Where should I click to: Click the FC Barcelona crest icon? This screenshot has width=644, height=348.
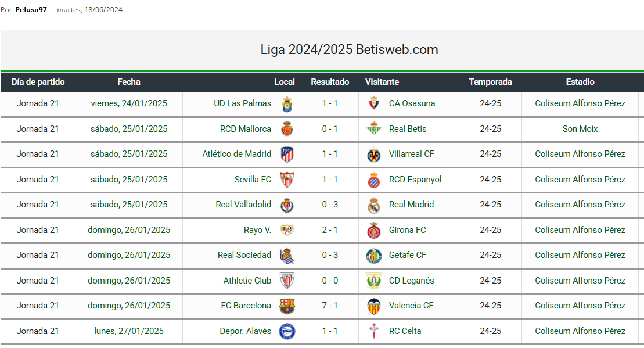tap(287, 306)
